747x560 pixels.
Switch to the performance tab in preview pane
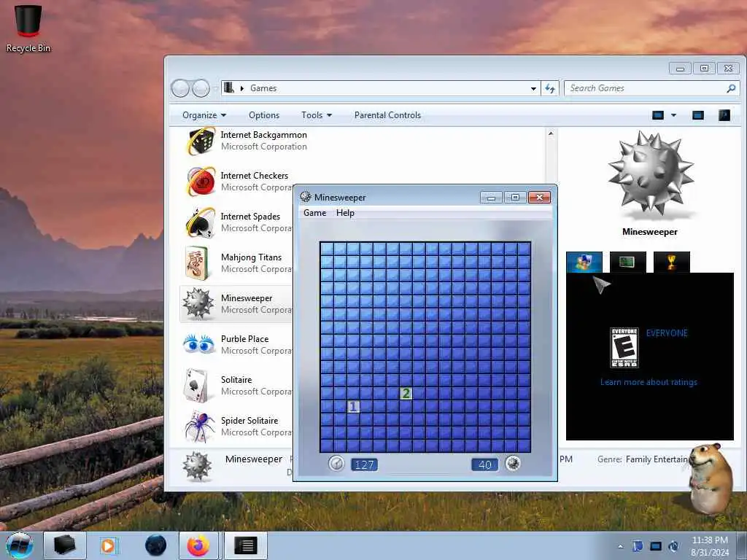coord(628,262)
